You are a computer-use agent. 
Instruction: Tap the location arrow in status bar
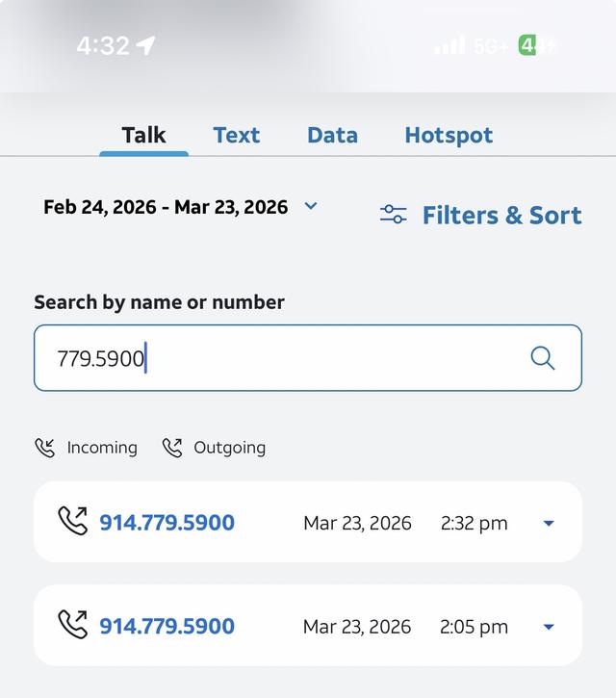point(145,46)
